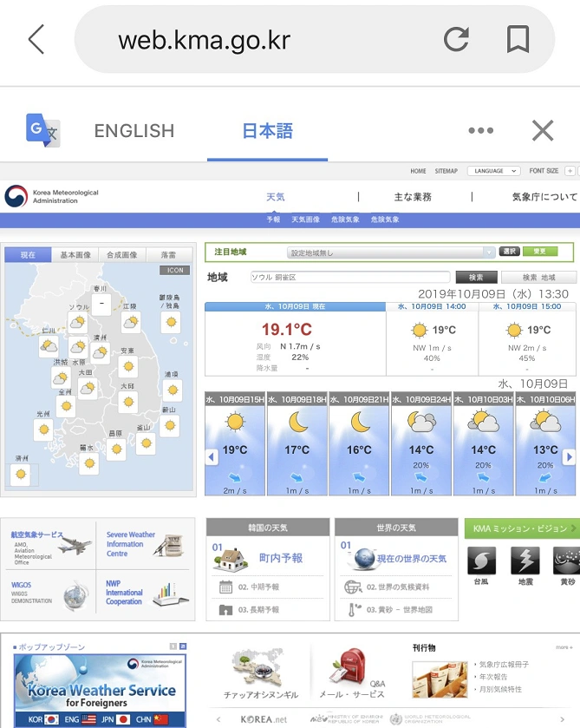Viewport: 580px width, 728px height.
Task: Open the Korea Meteorological Administration logo
Action: [x=51, y=196]
